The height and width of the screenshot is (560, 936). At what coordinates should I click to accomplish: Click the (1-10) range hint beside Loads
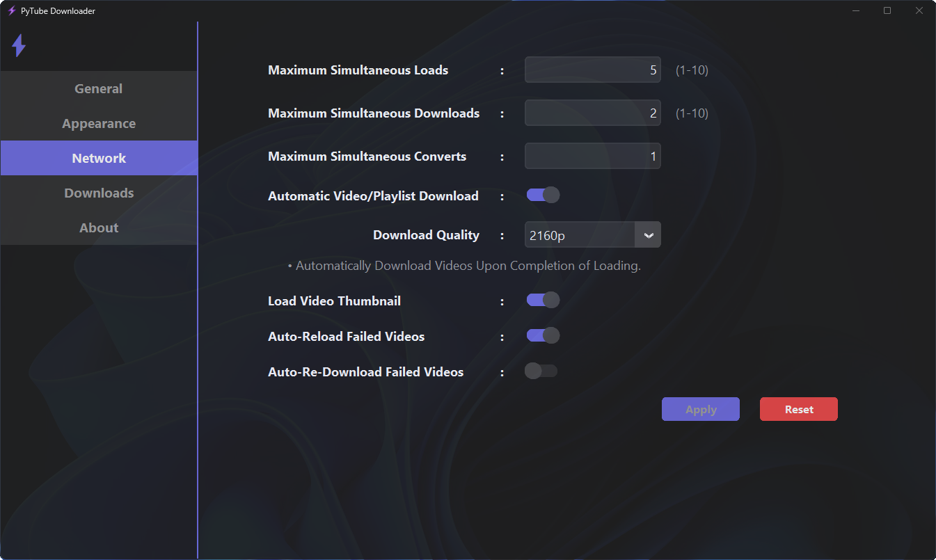click(692, 70)
